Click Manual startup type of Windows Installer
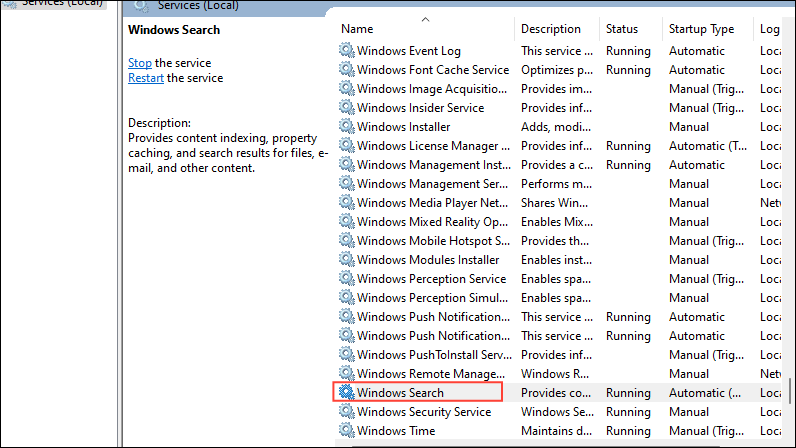 [689, 126]
